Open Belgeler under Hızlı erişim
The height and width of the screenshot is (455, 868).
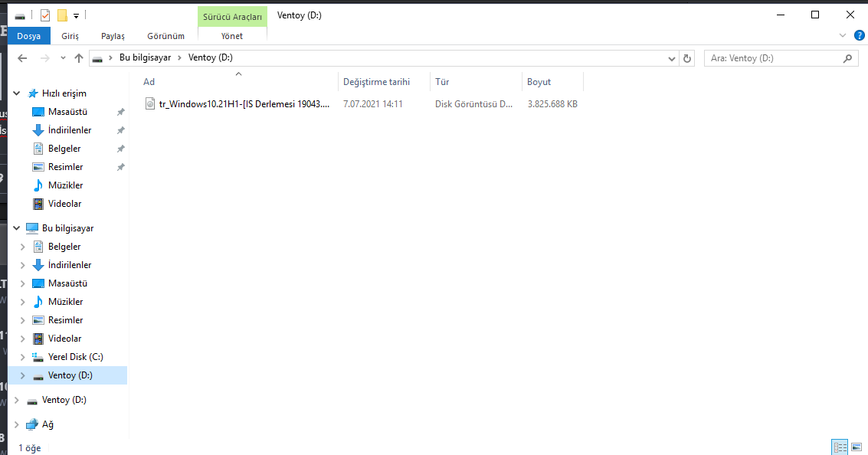click(64, 149)
